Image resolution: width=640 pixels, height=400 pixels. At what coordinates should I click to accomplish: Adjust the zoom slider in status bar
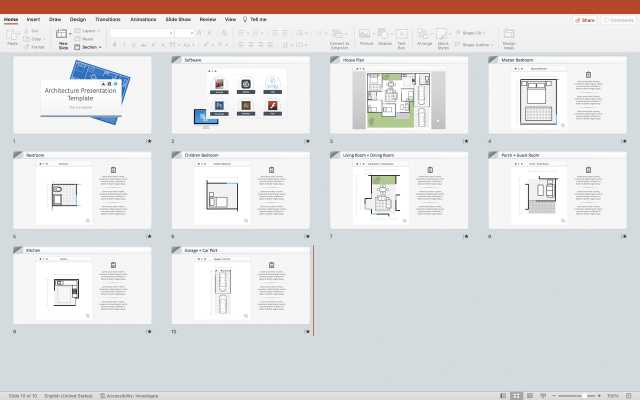[587, 395]
